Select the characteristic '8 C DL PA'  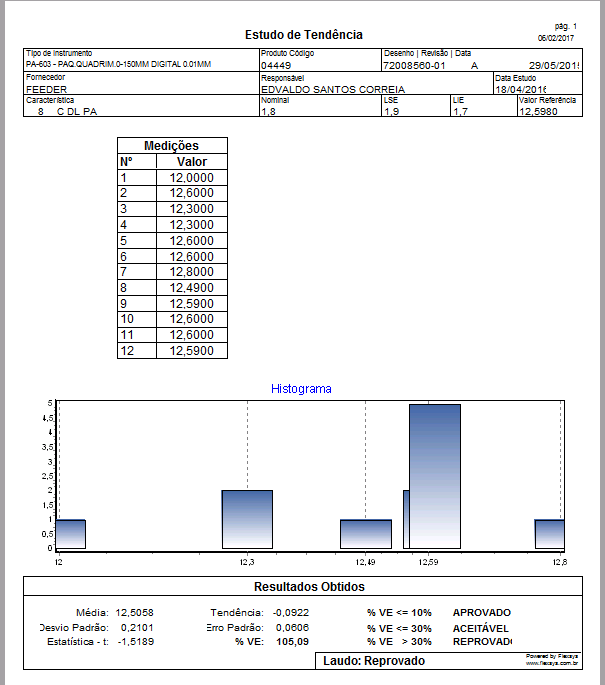point(67,112)
